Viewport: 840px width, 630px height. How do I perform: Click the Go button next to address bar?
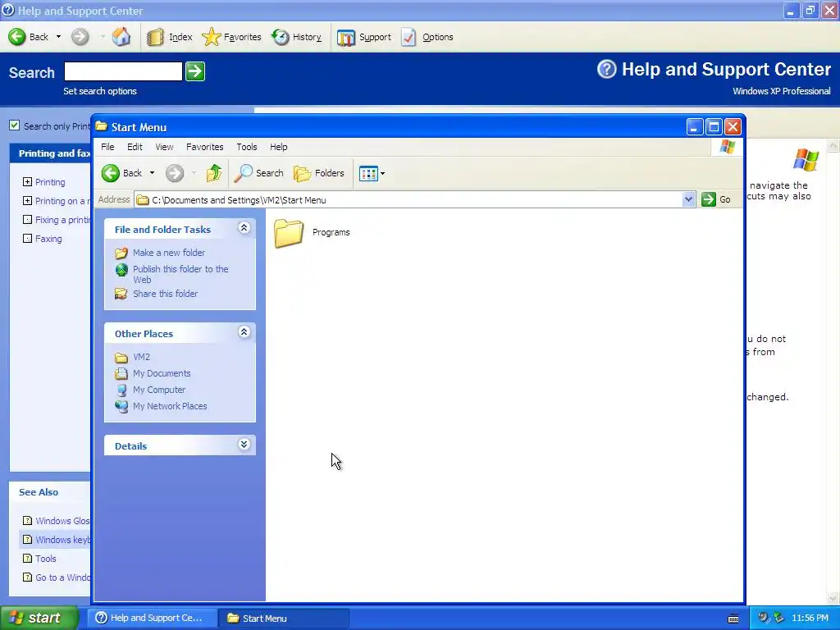(716, 199)
